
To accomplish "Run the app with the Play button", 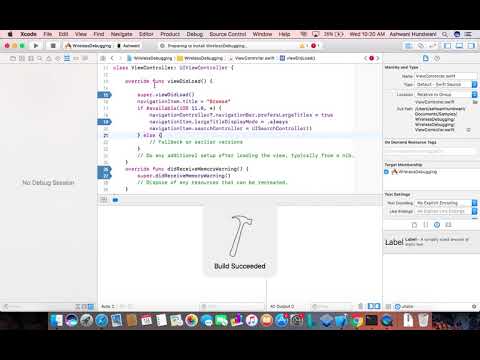I will 36,46.
